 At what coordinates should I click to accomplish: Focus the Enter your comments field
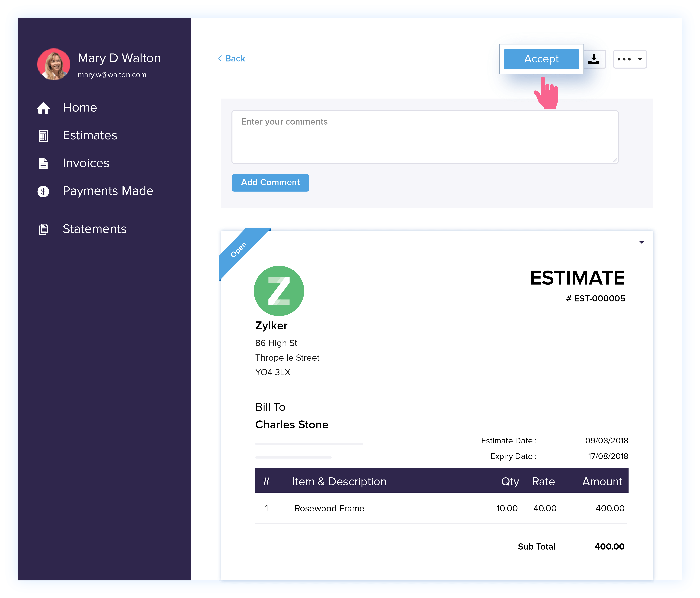tap(425, 137)
